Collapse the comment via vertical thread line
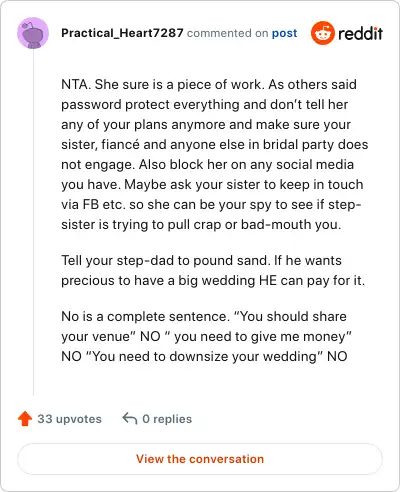Image resolution: width=400 pixels, height=492 pixels. pos(33,223)
